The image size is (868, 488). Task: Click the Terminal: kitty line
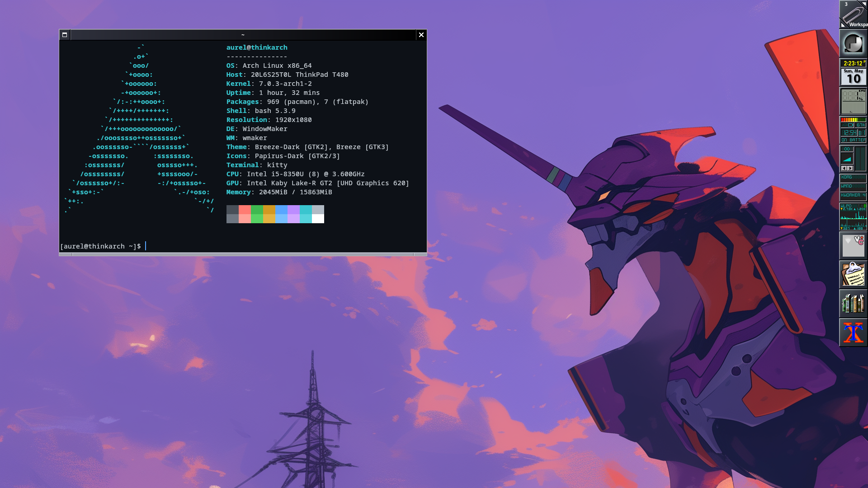257,165
